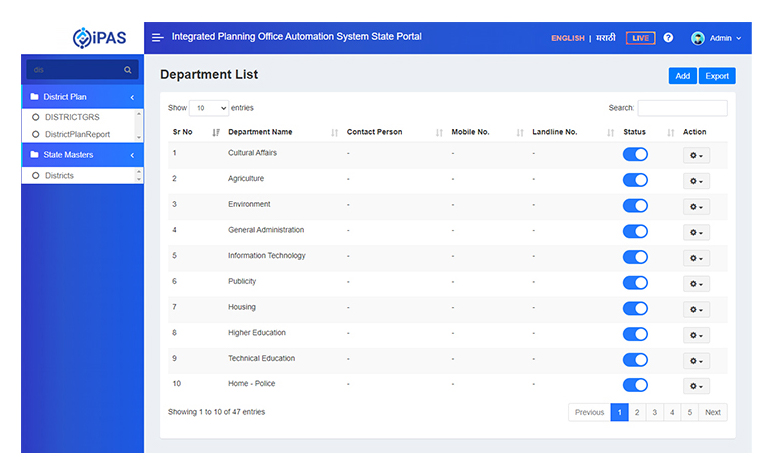
Task: Sort the Department Name column
Action: coord(335,132)
